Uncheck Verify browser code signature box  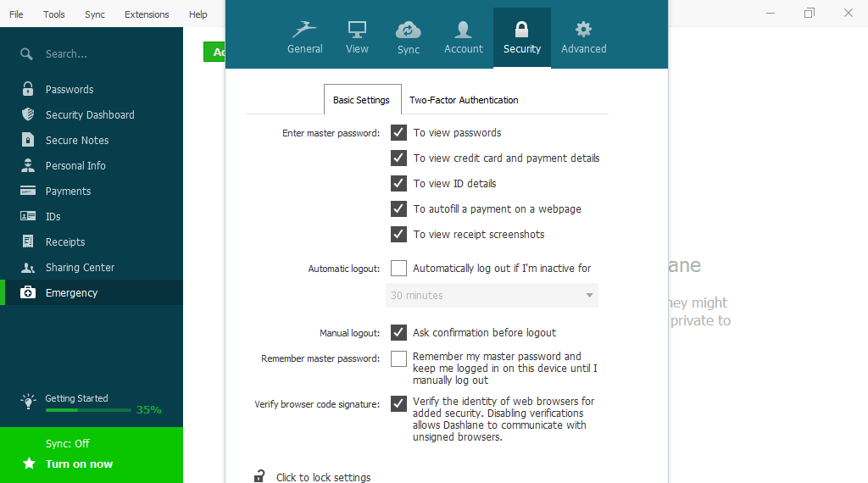tap(398, 404)
